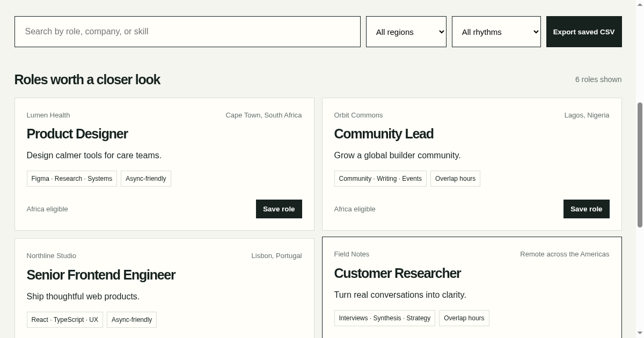Click the Remote across the Americas location
Image resolution: width=644 pixels, height=338 pixels.
point(565,254)
